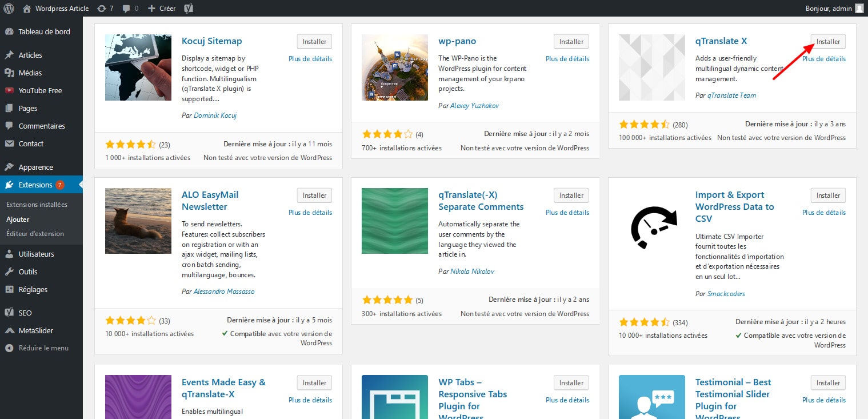Viewport: 868px width, 419px height.
Task: Install Events Made Easy & qTranslate-X
Action: pos(314,383)
